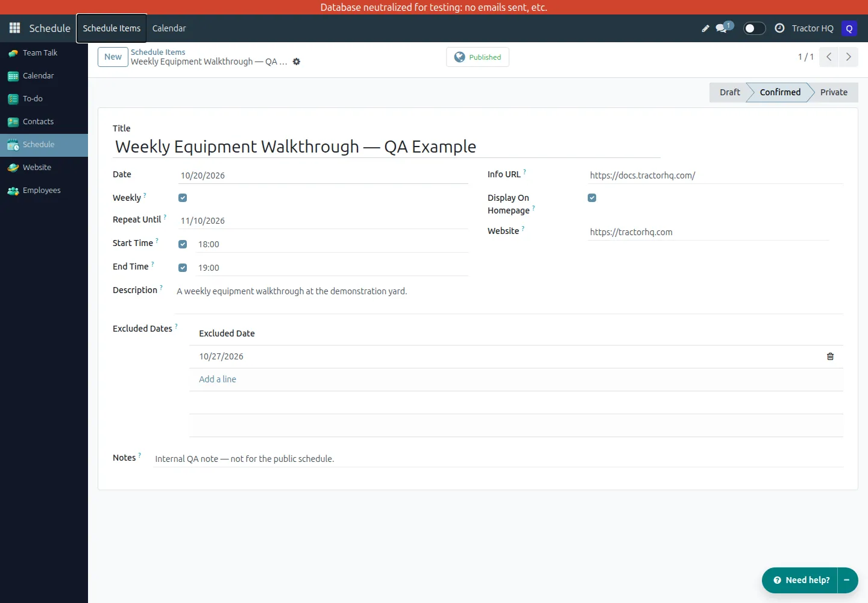Click the Need help? button

(x=800, y=580)
